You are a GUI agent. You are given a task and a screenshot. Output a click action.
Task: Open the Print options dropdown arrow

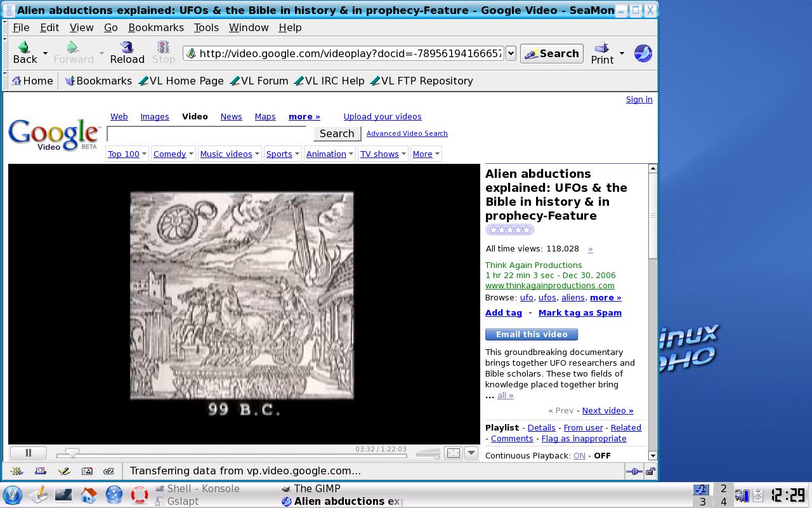(x=622, y=53)
